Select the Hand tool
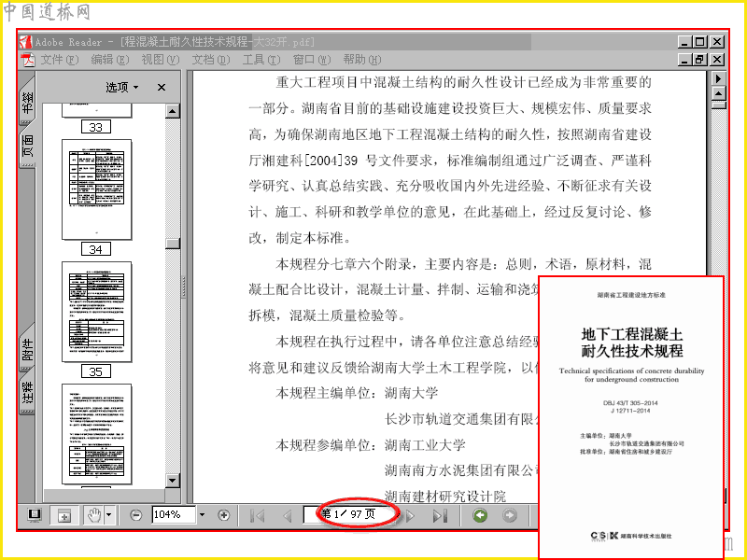The width and height of the screenshot is (747, 560). pyautogui.click(x=94, y=515)
